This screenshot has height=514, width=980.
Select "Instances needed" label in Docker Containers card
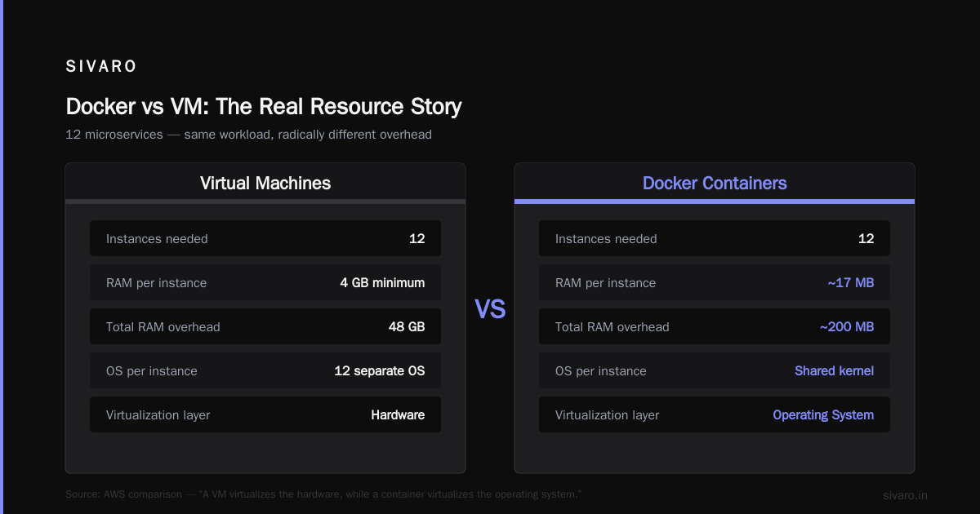(x=606, y=239)
